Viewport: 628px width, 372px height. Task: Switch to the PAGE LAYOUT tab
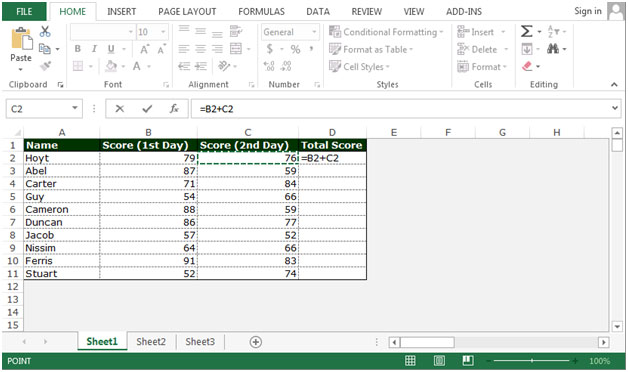coord(187,12)
